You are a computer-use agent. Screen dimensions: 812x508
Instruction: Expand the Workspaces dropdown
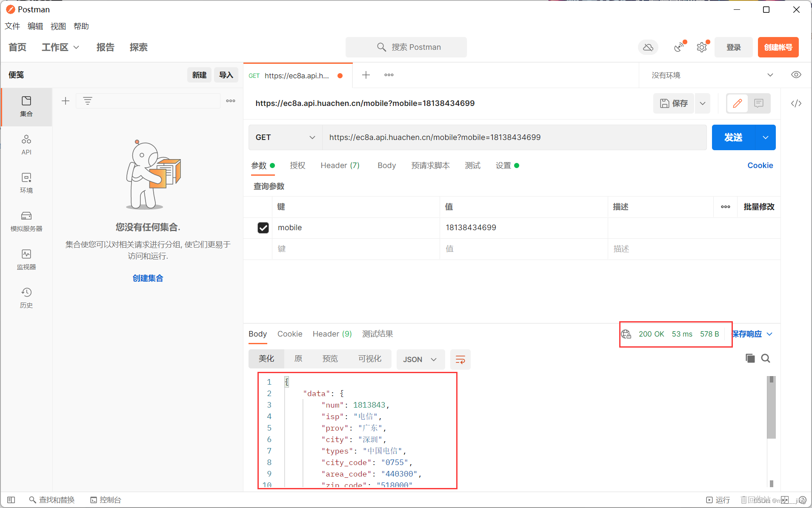click(60, 47)
